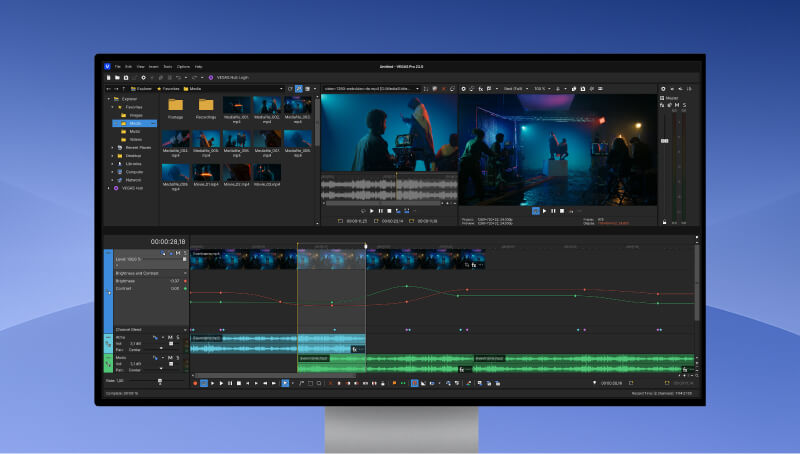
Task: Adjust the playback Rate slider
Action: tap(160, 381)
